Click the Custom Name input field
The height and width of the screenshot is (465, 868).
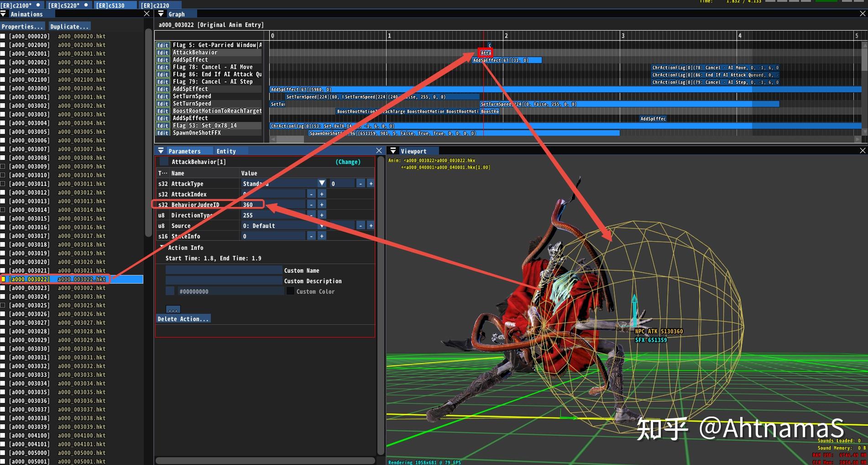224,270
